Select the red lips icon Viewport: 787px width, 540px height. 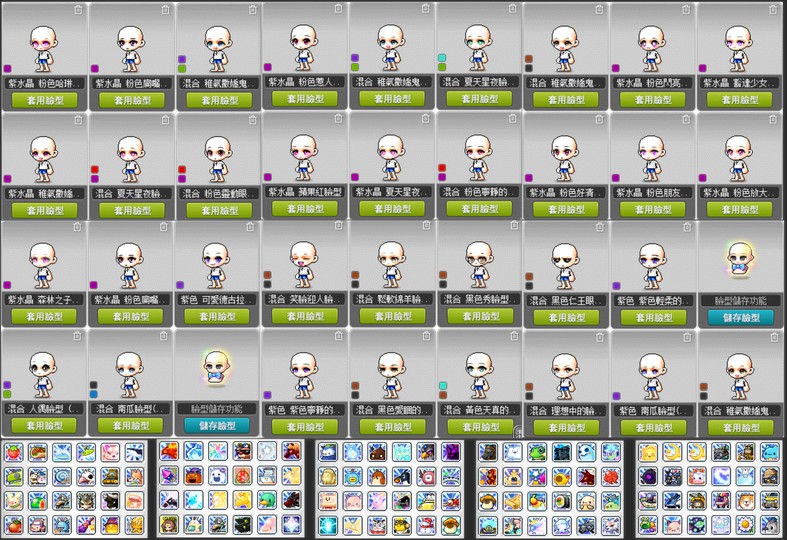pyautogui.click(x=135, y=500)
